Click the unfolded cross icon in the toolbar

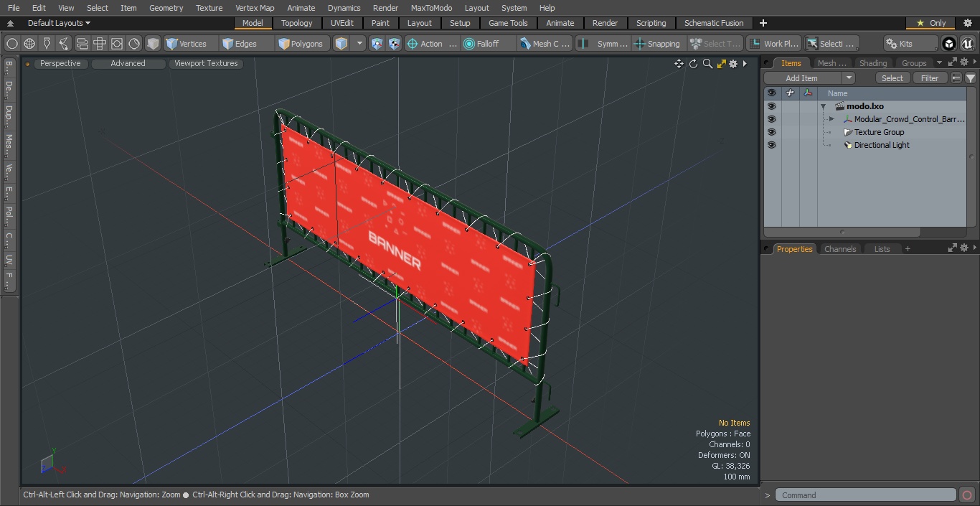point(100,44)
